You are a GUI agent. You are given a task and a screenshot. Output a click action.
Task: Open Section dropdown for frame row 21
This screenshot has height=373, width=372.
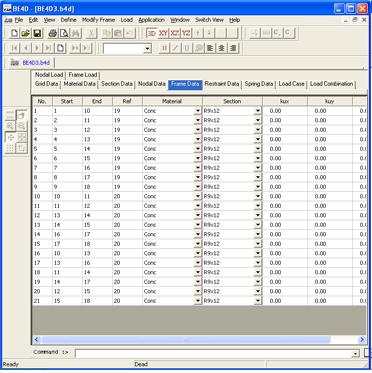coord(258,301)
